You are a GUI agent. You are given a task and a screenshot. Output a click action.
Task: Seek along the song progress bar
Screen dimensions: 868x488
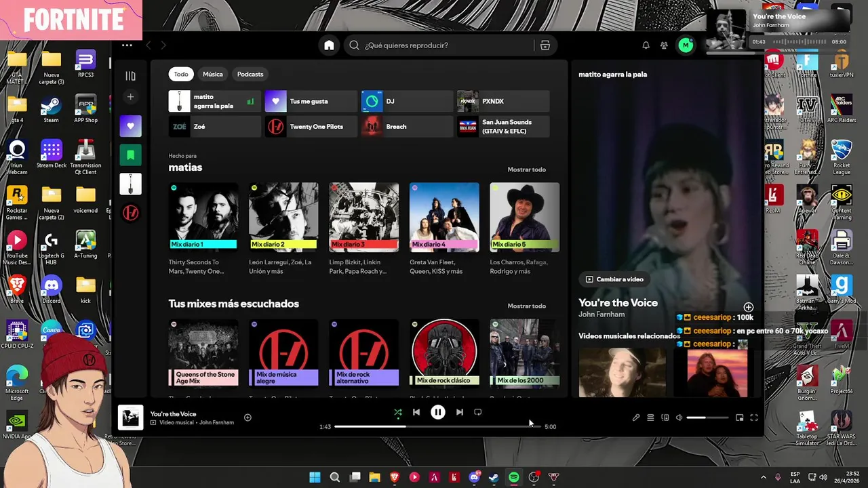click(x=437, y=426)
